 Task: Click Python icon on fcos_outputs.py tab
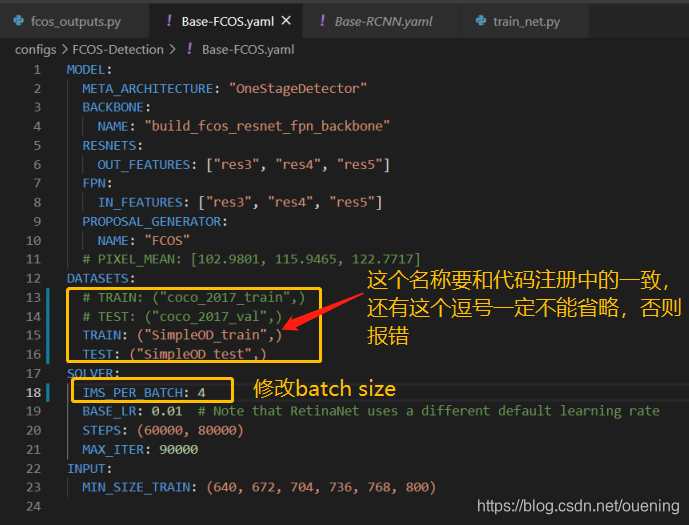pyautogui.click(x=19, y=21)
